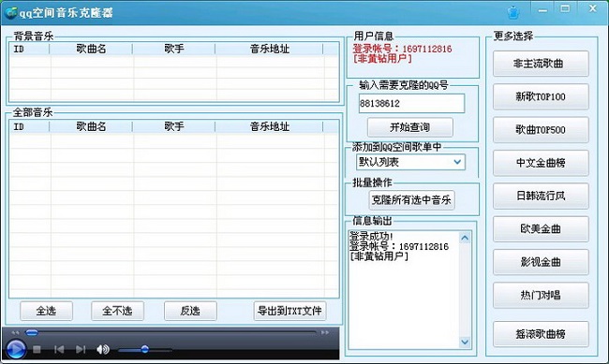Image resolution: width=609 pixels, height=364 pixels.
Task: Stop playback with the square stop button
Action: [37, 350]
